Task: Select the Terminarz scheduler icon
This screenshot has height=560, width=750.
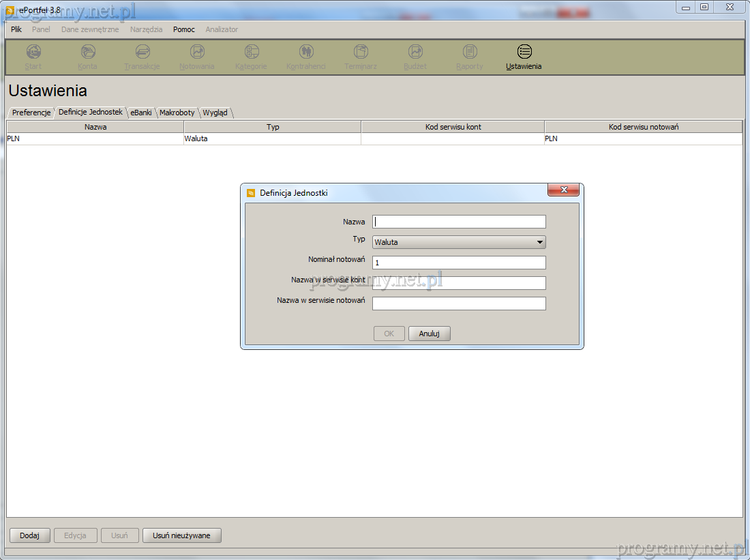Action: point(361,52)
